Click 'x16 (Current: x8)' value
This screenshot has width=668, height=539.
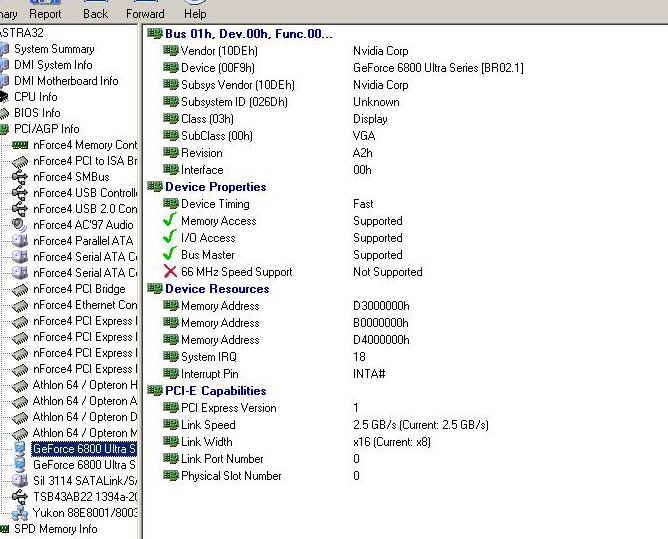(x=392, y=442)
